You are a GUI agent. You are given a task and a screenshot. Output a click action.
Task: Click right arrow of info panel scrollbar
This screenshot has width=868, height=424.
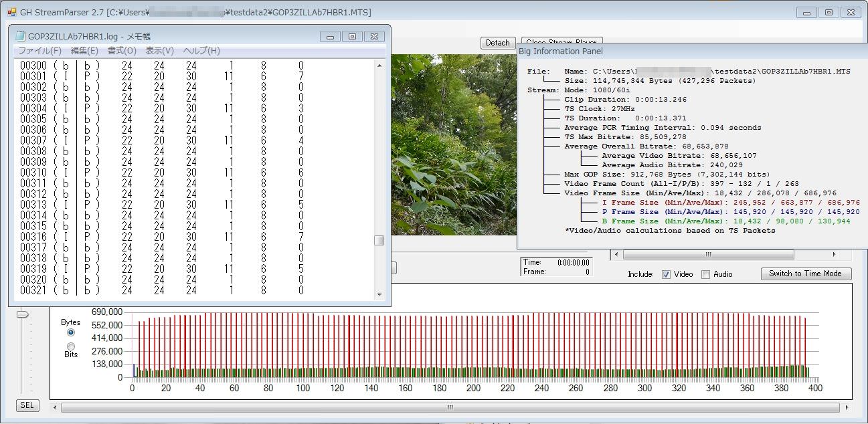834,255
